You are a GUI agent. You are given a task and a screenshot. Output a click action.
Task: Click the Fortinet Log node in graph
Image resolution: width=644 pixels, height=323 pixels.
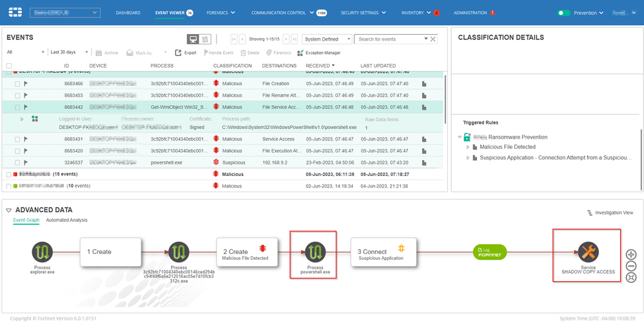(x=489, y=252)
